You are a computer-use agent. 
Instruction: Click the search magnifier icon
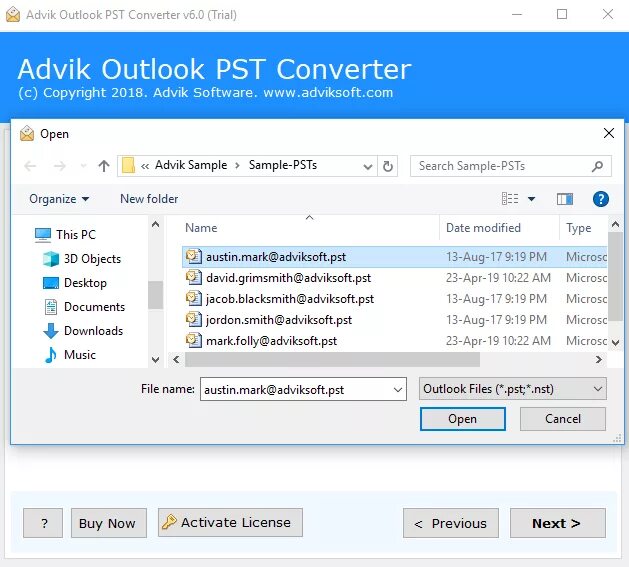[597, 166]
